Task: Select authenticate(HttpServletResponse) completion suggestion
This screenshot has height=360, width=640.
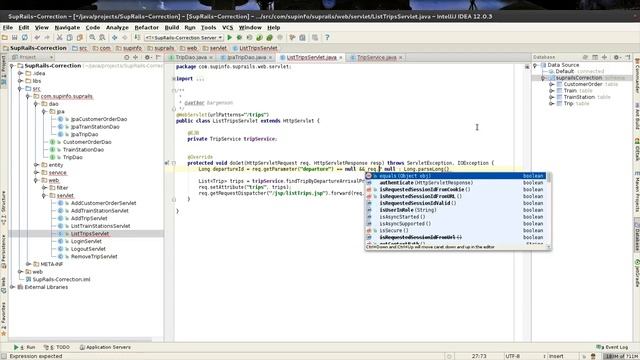Action: 456,183
